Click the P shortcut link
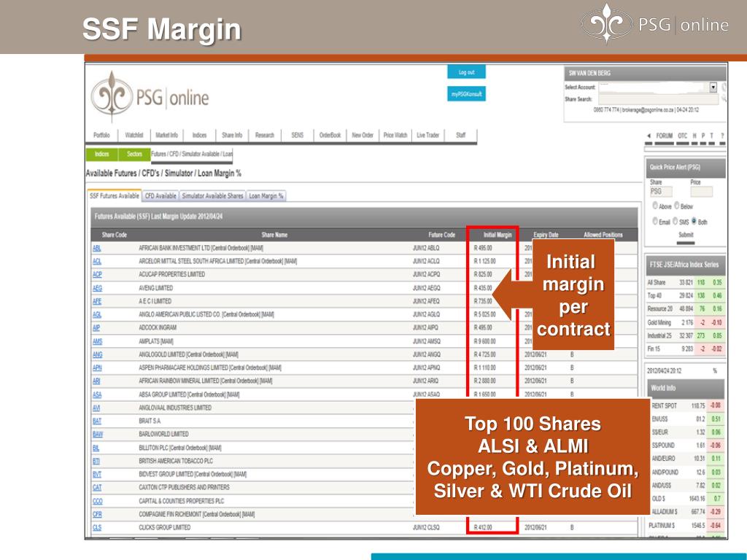Viewport: 747px width, 560px height. click(x=703, y=136)
